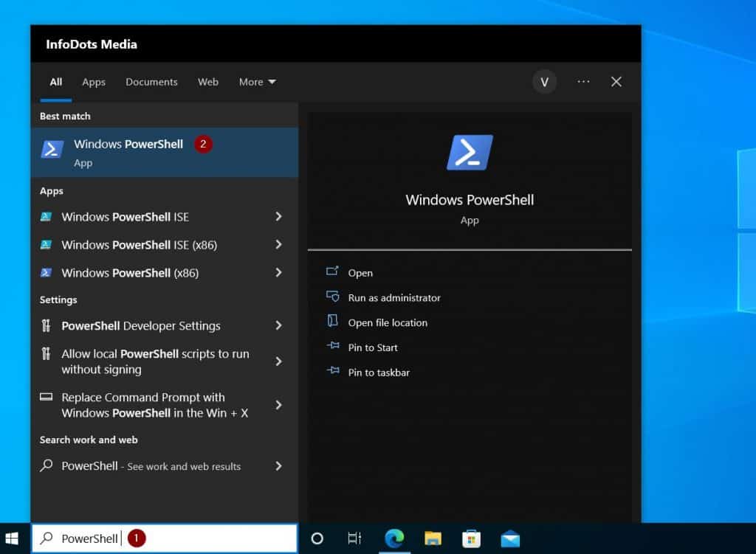756x554 pixels.
Task: Switch to the Web search tab
Action: (207, 82)
